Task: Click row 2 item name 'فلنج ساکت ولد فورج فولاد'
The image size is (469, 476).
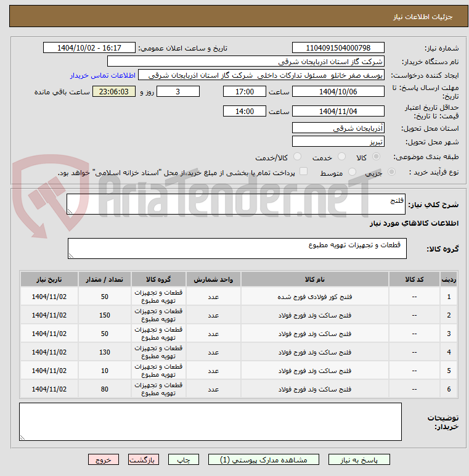Action: point(314,315)
